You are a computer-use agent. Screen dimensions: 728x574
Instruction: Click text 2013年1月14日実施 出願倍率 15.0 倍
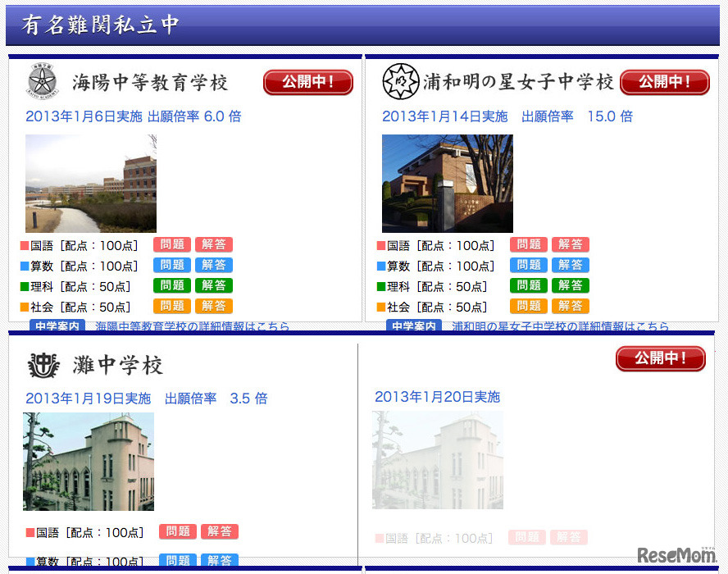coord(507,116)
